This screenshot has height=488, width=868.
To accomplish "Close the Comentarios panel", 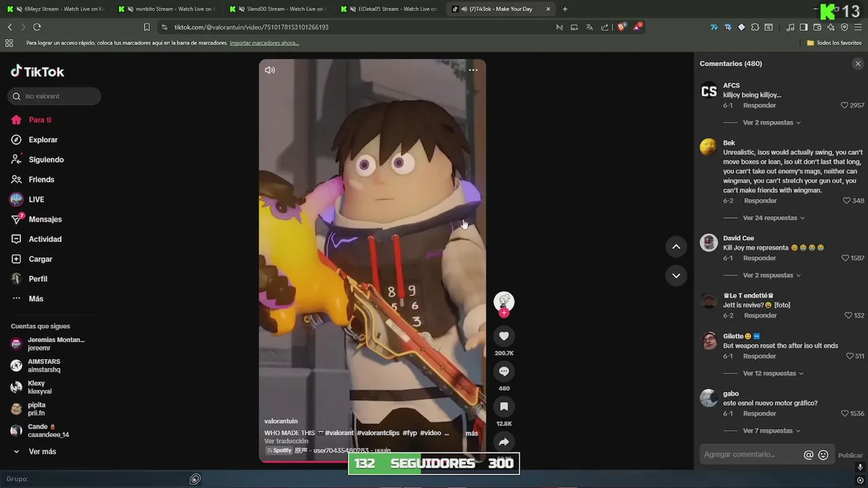I will pos(858,64).
